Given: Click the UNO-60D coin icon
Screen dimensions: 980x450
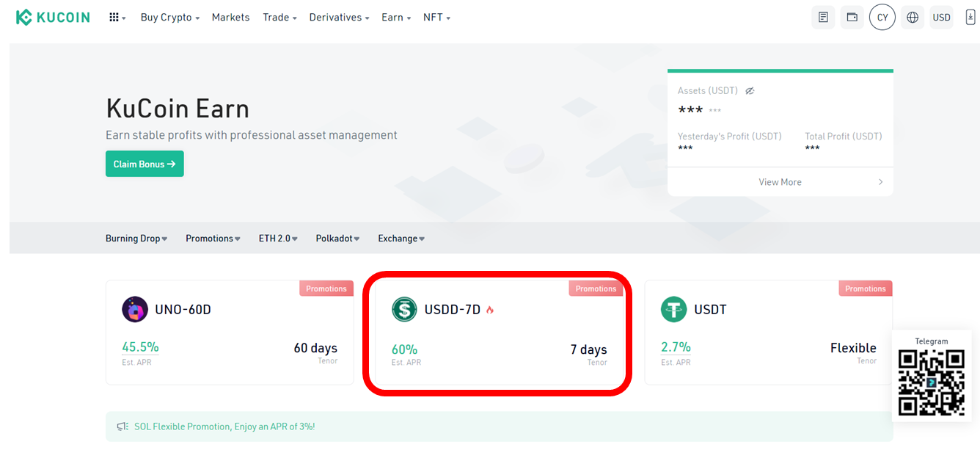Looking at the screenshot, I should (135, 309).
